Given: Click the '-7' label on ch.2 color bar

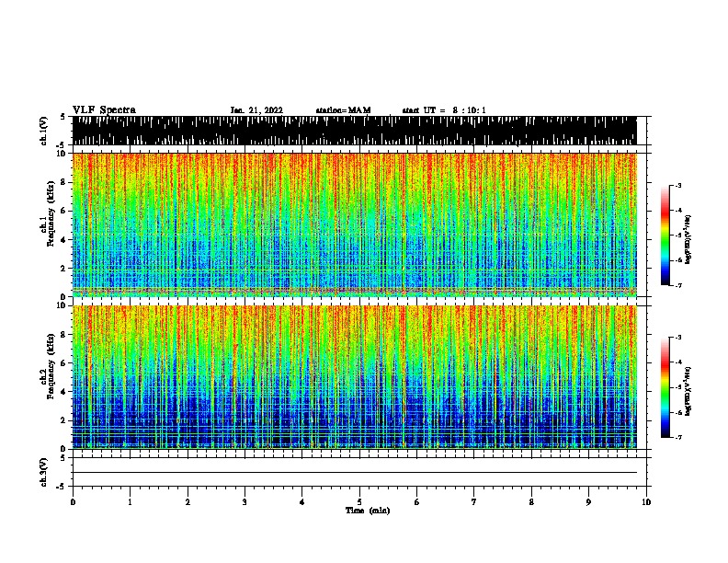Looking at the screenshot, I should (x=677, y=437).
